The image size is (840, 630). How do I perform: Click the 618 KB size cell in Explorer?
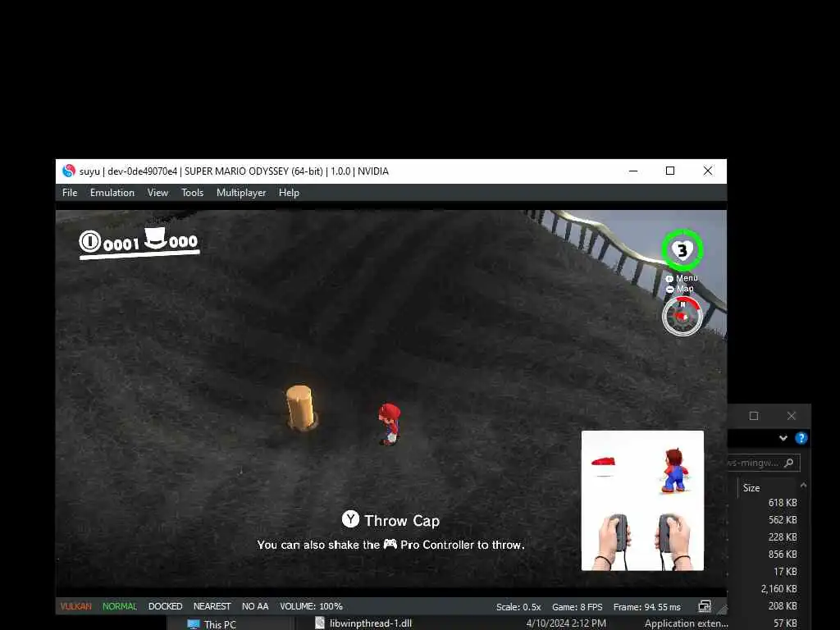pos(782,503)
